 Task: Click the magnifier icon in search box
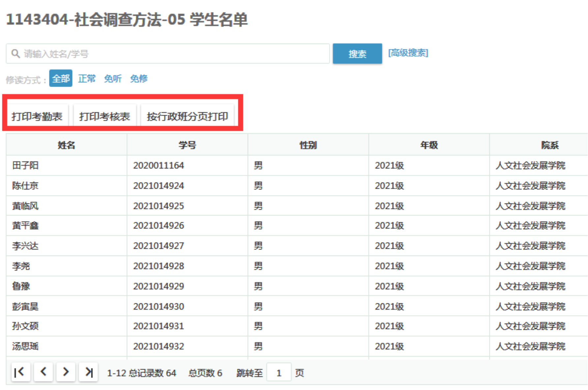pyautogui.click(x=15, y=53)
